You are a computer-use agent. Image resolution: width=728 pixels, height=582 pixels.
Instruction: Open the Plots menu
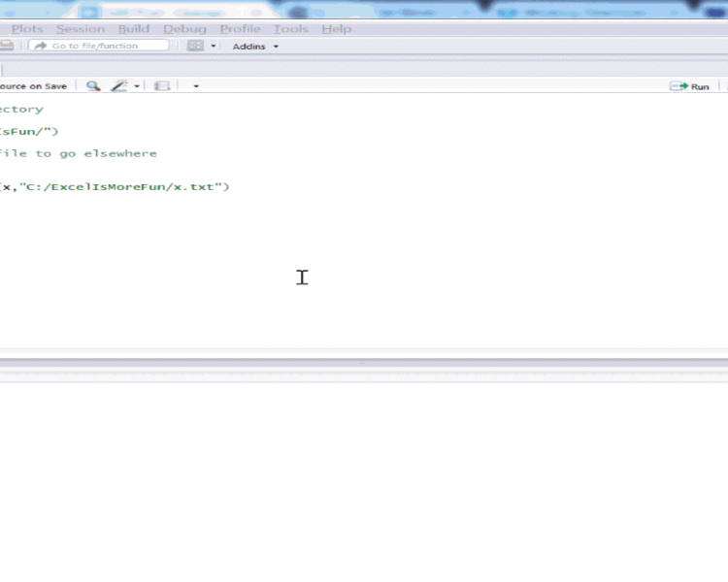coord(27,29)
